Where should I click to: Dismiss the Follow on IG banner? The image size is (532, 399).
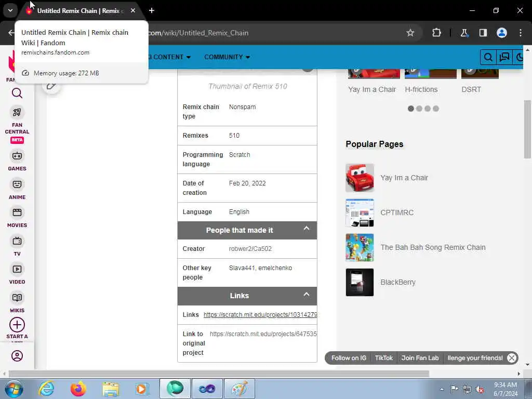pos(512,358)
